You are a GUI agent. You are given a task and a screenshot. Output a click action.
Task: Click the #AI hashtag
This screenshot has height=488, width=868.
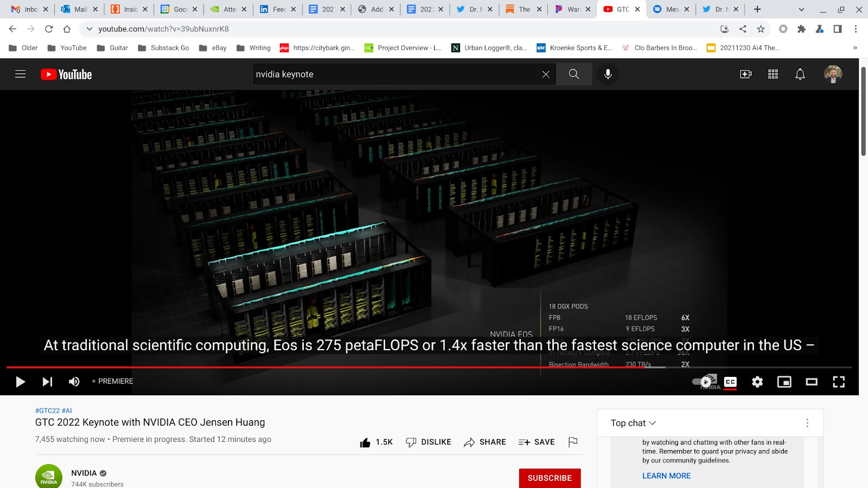tap(67, 410)
